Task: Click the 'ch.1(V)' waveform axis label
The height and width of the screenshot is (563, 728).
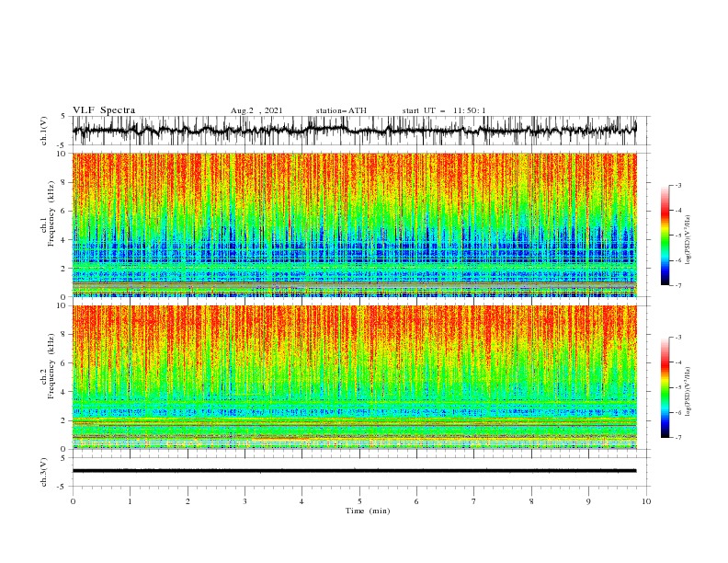Action: (x=44, y=131)
